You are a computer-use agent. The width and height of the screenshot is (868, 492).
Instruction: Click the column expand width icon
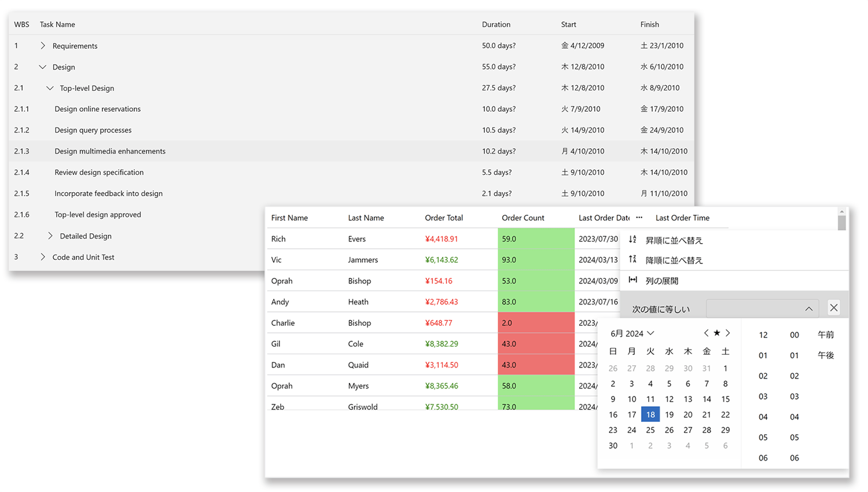632,280
